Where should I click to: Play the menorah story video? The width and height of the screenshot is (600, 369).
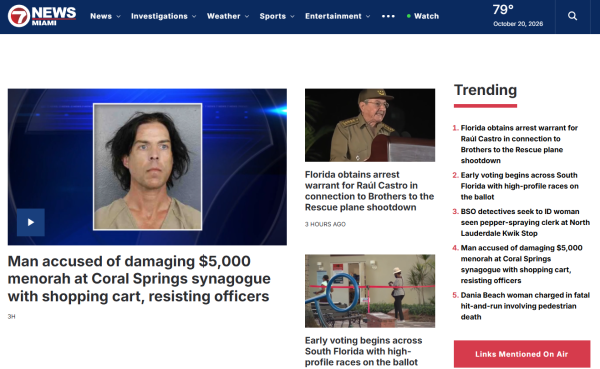pos(31,222)
